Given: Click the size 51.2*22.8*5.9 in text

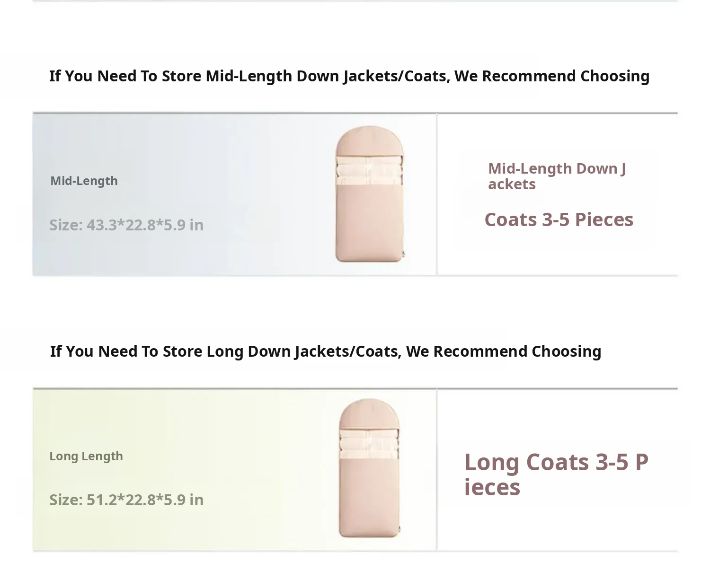Looking at the screenshot, I should [126, 500].
